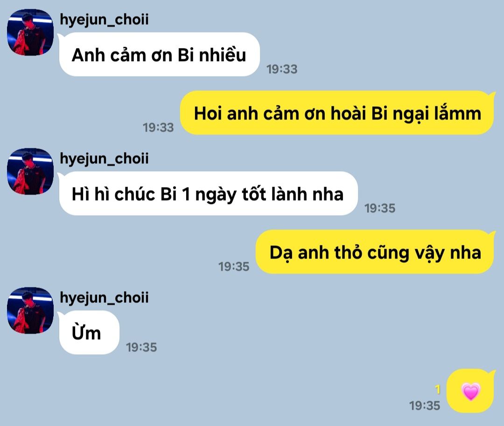Image resolution: width=504 pixels, height=426 pixels.
Task: Click the pink heart emoji message
Action: click(470, 391)
